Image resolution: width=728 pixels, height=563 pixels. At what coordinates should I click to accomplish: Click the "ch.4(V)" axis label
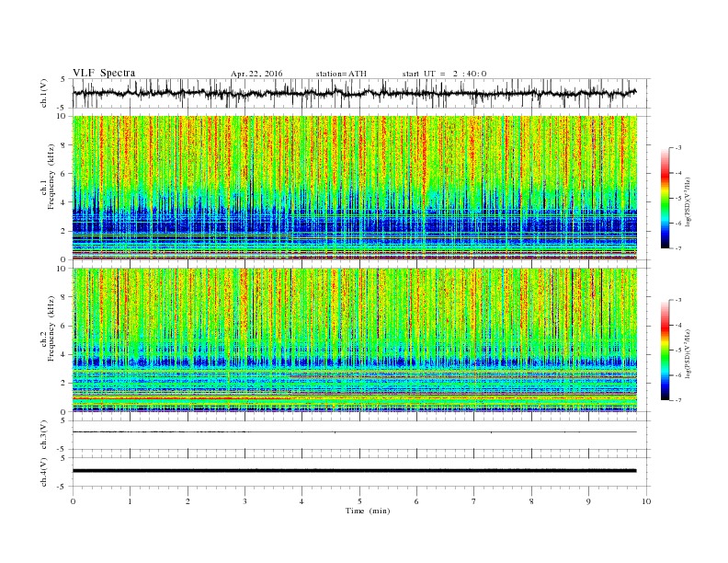tap(44, 472)
